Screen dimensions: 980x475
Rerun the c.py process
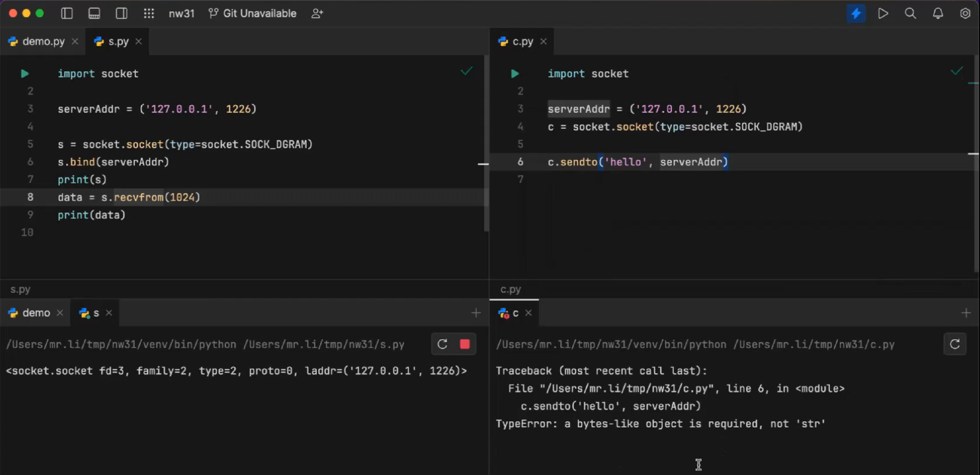pyautogui.click(x=955, y=344)
